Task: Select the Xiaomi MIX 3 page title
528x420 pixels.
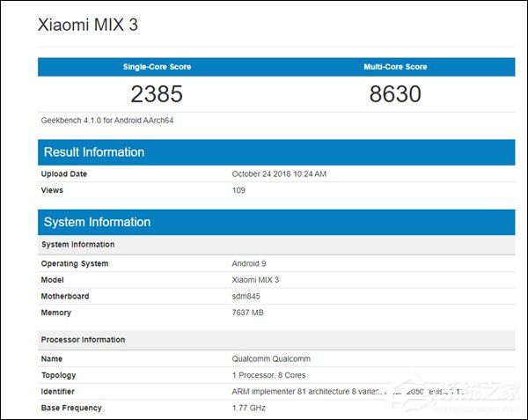Action: (88, 25)
